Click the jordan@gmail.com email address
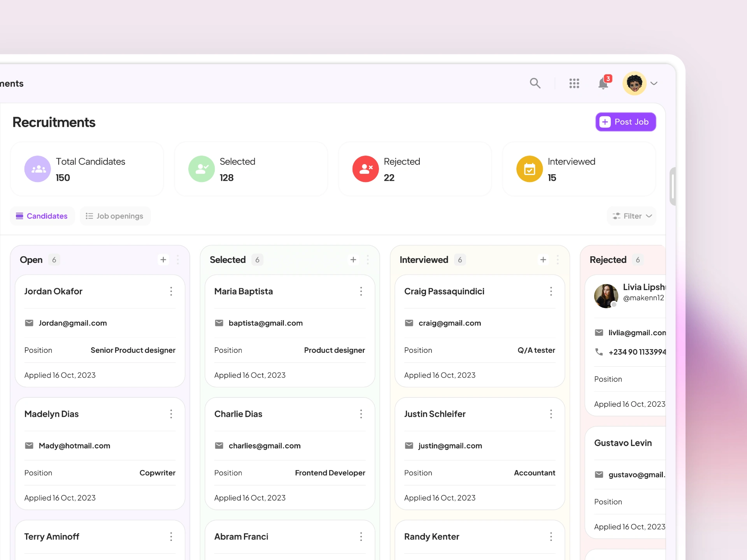The image size is (747, 560). point(73,323)
